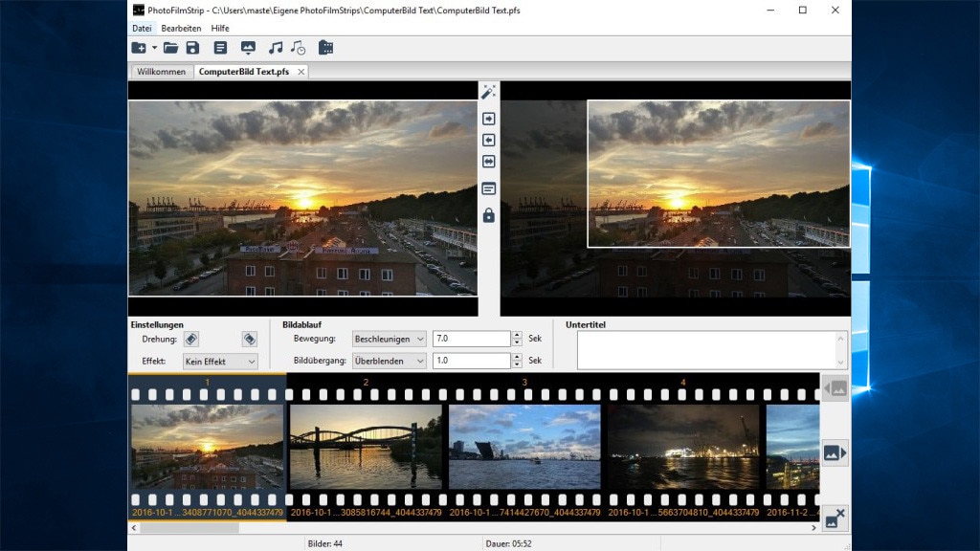
Task: Expand the new project dropdown arrow
Action: click(x=154, y=48)
